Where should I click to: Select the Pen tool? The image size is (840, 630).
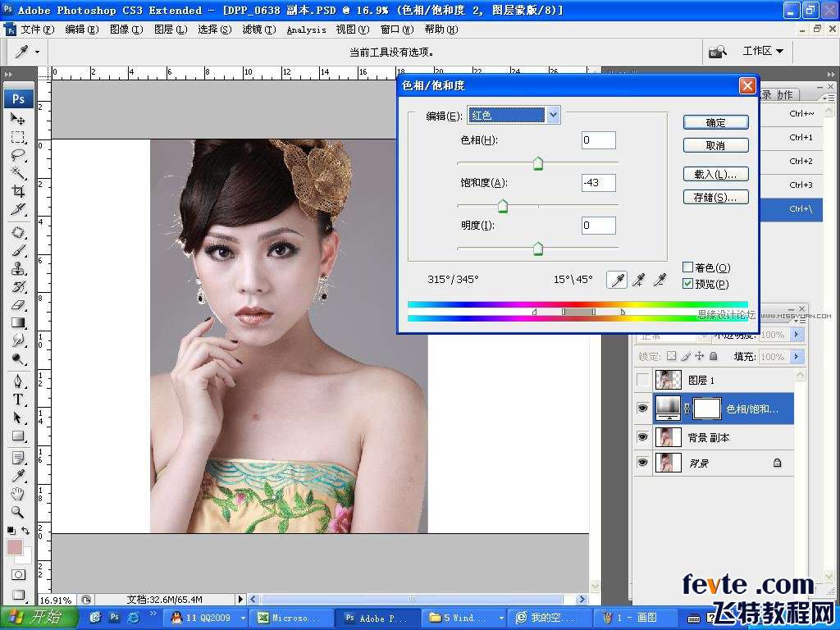(18, 381)
